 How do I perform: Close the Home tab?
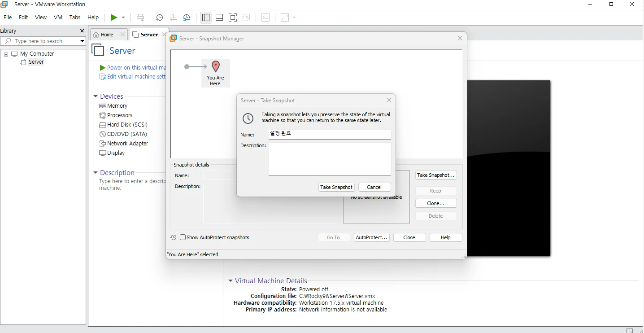click(x=122, y=35)
